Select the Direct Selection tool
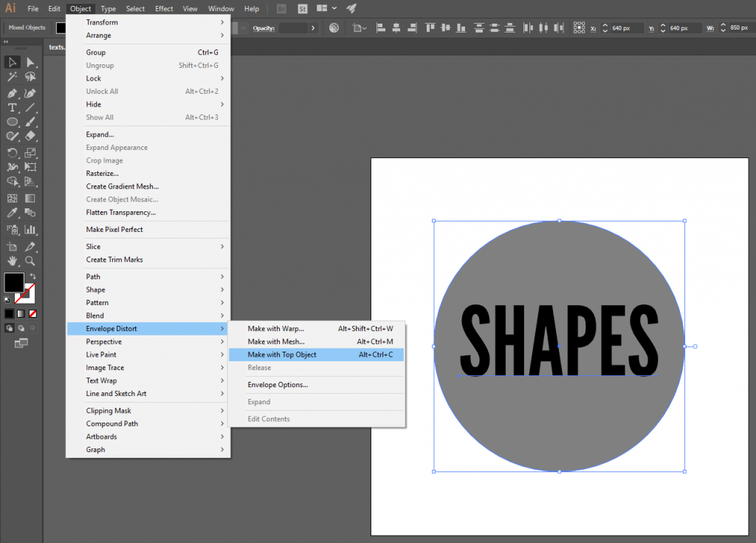This screenshot has width=756, height=543. [30, 62]
